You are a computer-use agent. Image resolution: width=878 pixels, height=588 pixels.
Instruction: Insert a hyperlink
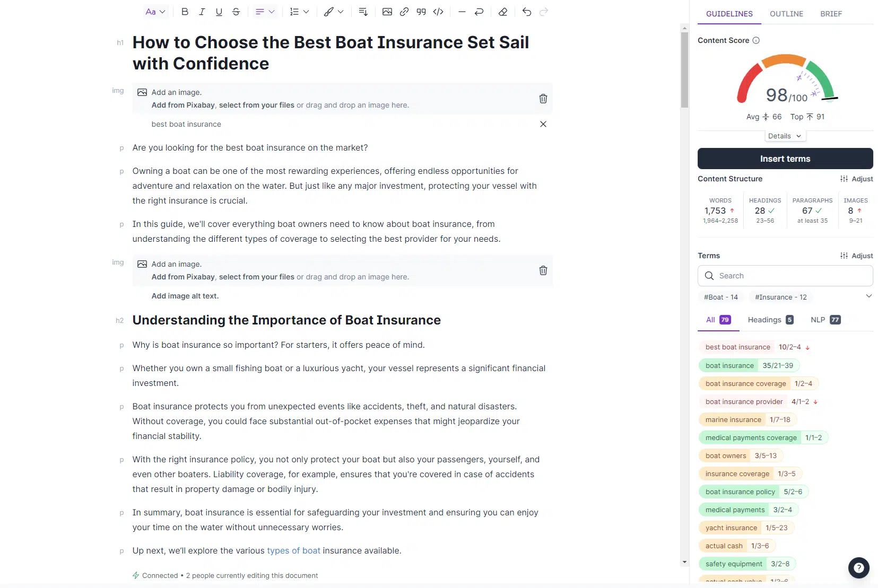click(404, 12)
